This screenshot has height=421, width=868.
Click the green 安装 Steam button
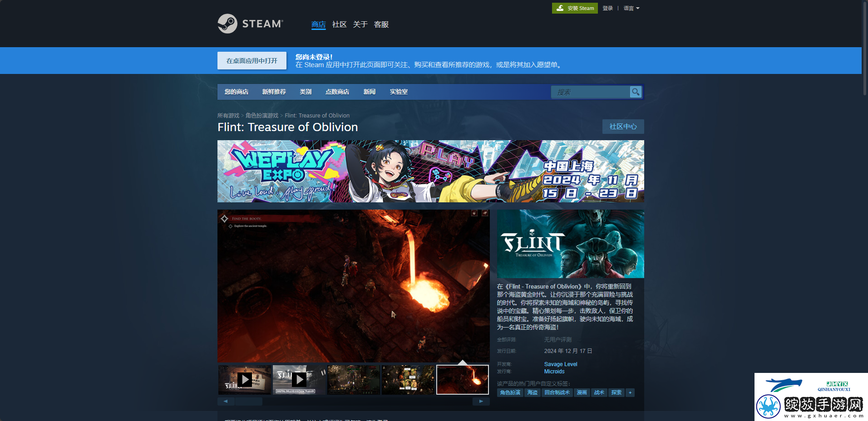pyautogui.click(x=575, y=8)
